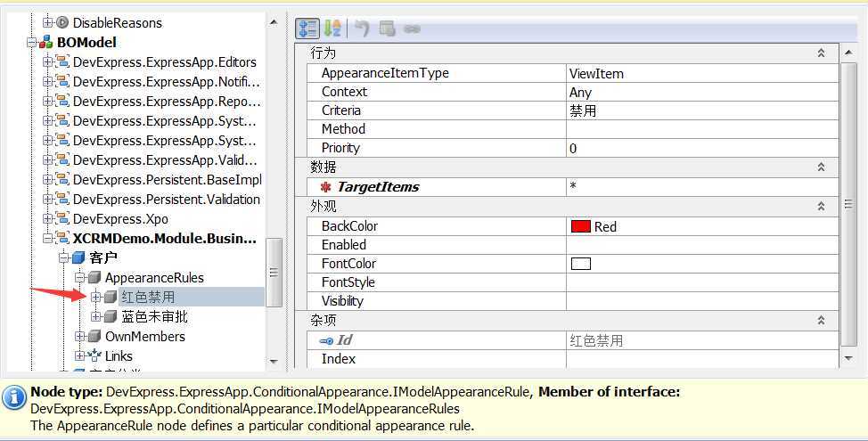Click the OwnMembers node icon
Viewport: 868px width, 441px height.
click(x=94, y=337)
